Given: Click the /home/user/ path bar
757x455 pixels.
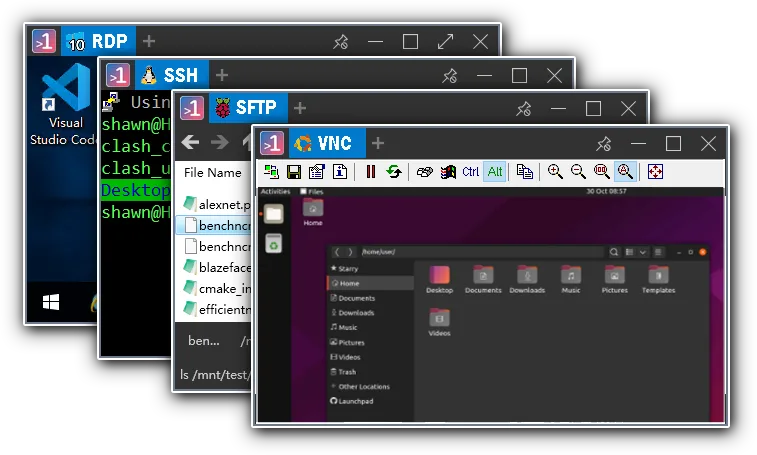Looking at the screenshot, I should (x=482, y=252).
